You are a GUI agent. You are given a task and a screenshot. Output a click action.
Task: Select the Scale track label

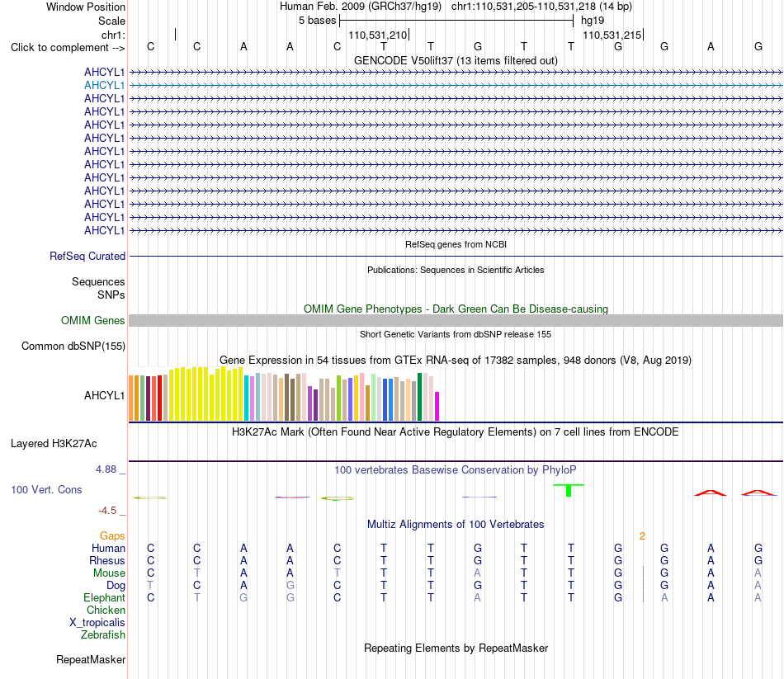[x=111, y=21]
